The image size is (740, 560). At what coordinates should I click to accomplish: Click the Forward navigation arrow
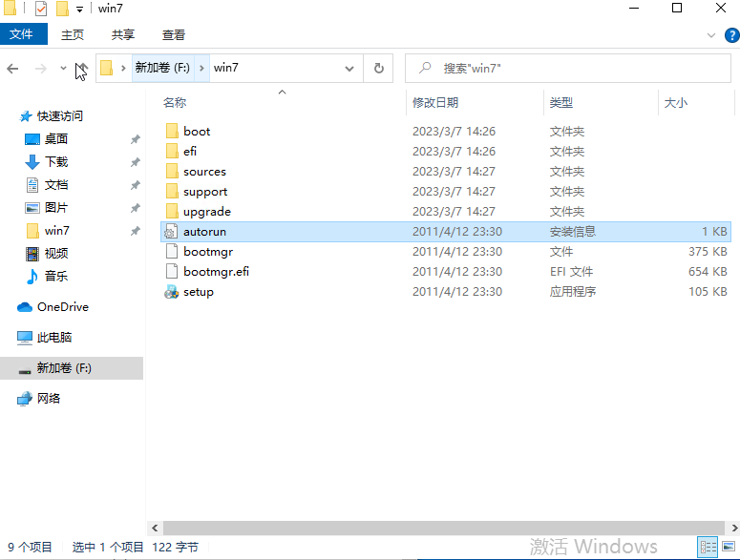tap(41, 69)
